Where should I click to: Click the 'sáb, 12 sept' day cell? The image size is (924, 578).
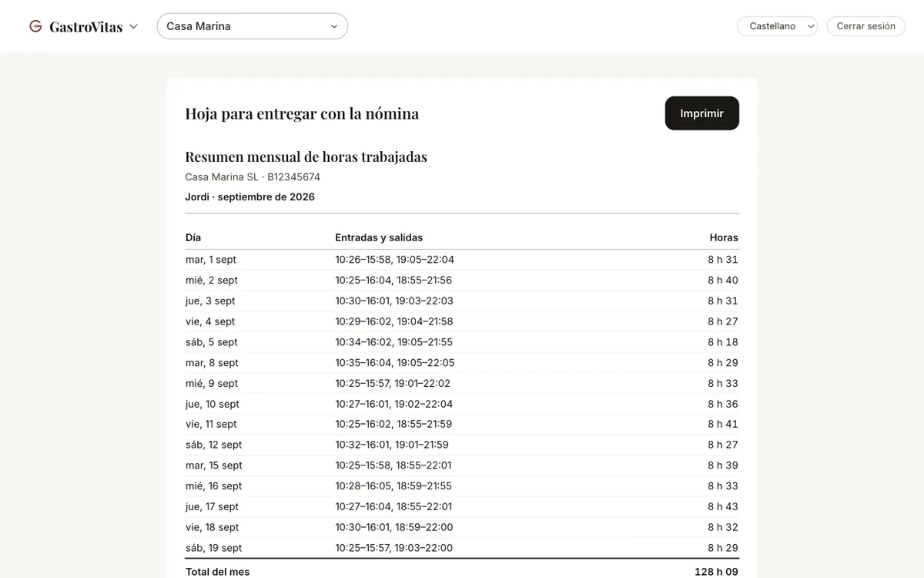click(214, 445)
